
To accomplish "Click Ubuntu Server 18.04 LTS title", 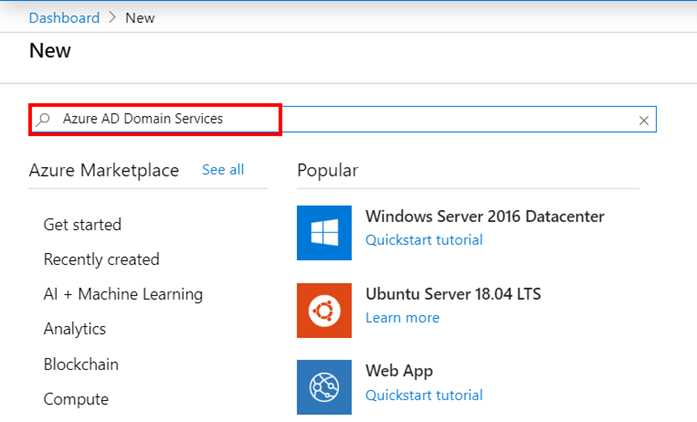I will point(453,294).
